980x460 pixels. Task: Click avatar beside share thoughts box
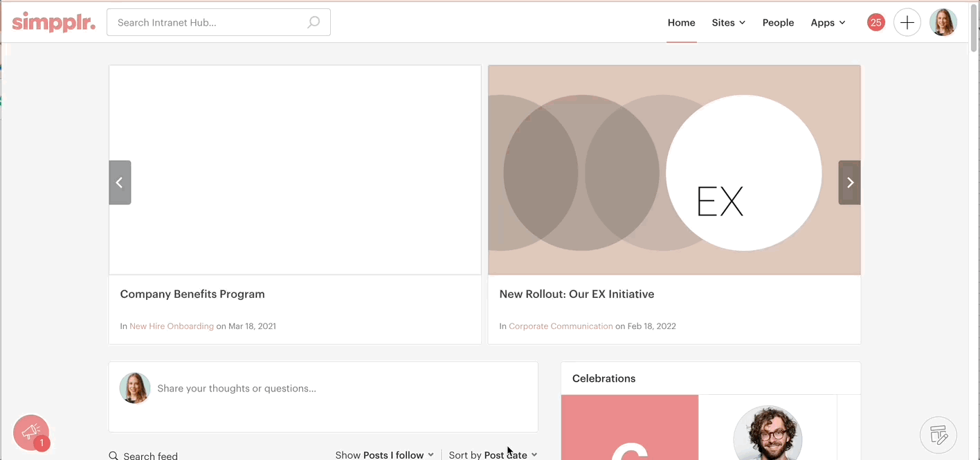click(x=135, y=388)
